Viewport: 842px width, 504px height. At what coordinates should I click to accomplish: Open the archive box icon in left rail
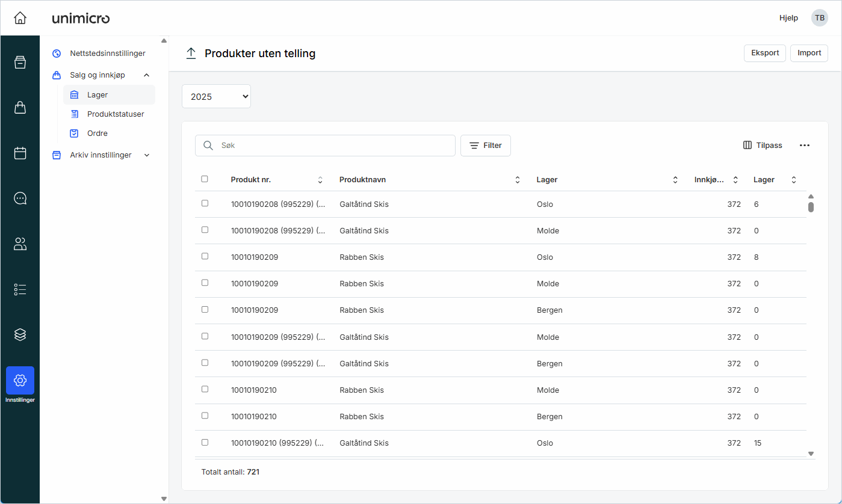(20, 63)
